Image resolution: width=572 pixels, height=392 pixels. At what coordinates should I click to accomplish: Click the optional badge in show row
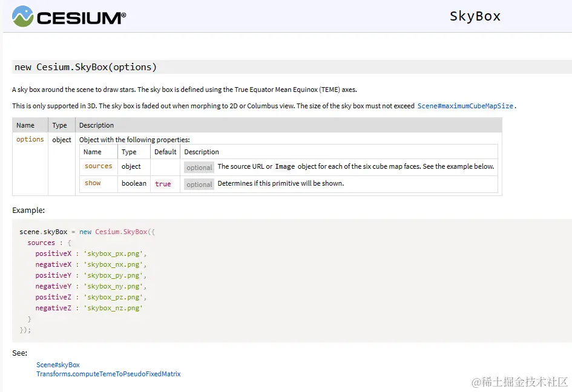tap(199, 185)
